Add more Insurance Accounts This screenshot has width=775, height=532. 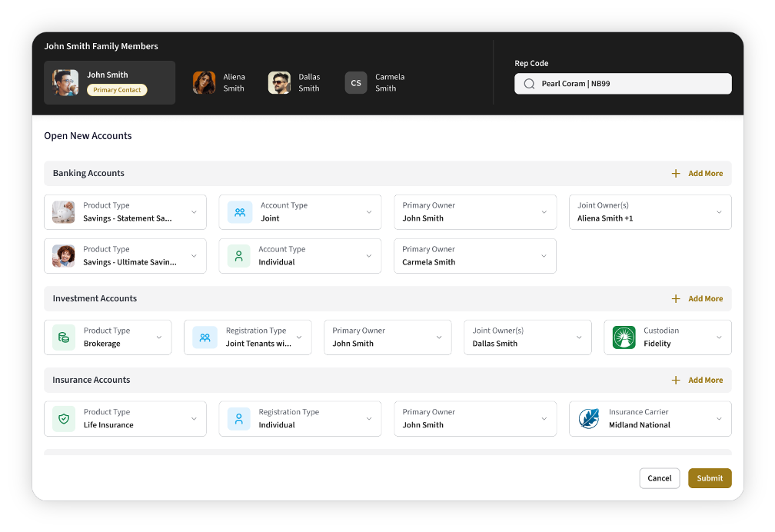coord(697,381)
